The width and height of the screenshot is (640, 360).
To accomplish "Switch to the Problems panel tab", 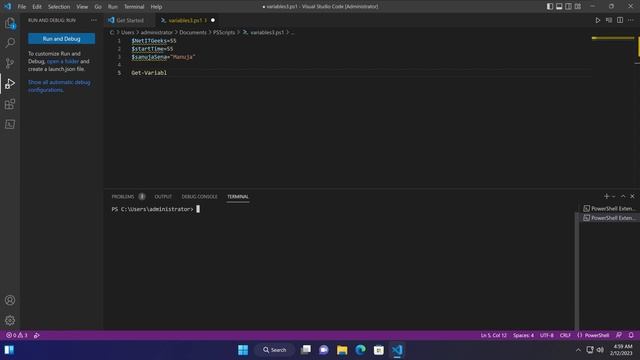I will pyautogui.click(x=123, y=196).
